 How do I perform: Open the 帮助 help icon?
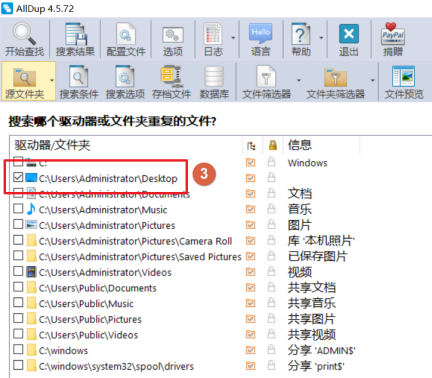(301, 39)
